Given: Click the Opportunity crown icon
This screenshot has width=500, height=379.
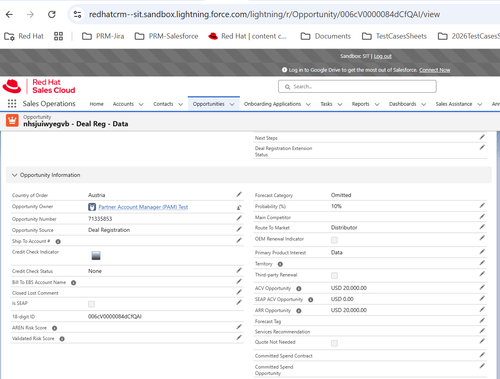Looking at the screenshot, I should pyautogui.click(x=12, y=120).
